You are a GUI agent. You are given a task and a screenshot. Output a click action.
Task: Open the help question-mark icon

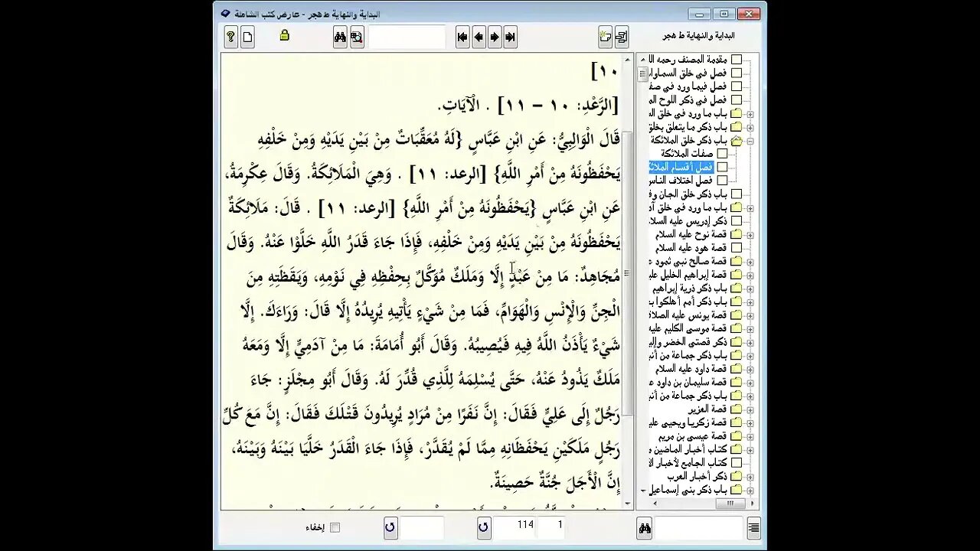[231, 37]
